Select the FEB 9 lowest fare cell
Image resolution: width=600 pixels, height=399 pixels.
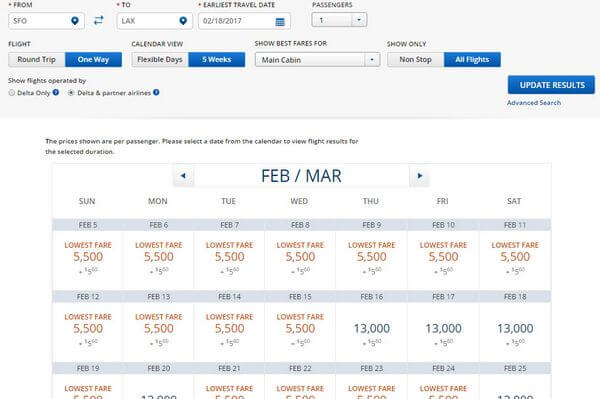372,259
